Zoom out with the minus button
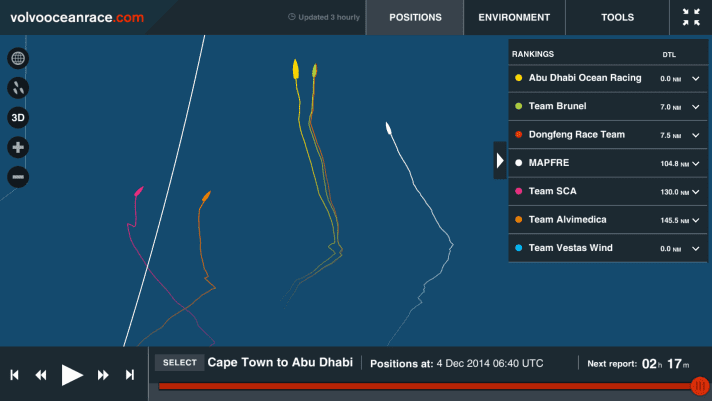The width and height of the screenshot is (712, 401). [18, 177]
